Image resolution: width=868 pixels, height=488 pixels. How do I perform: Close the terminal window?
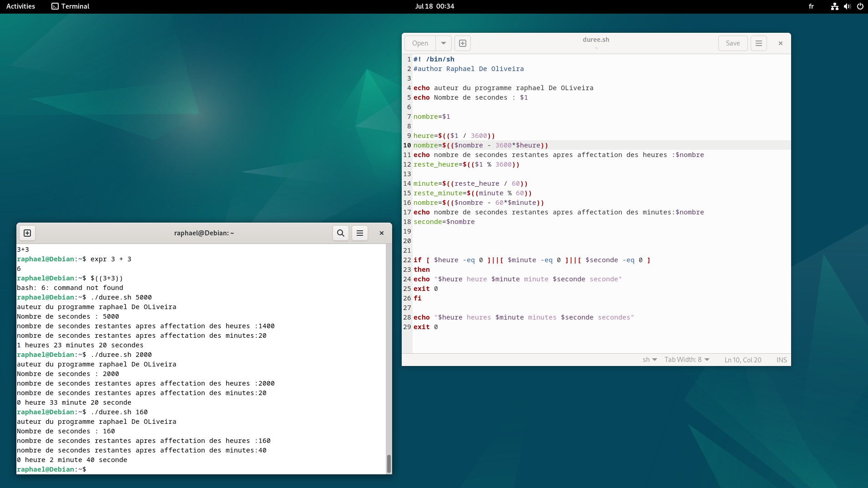point(381,233)
